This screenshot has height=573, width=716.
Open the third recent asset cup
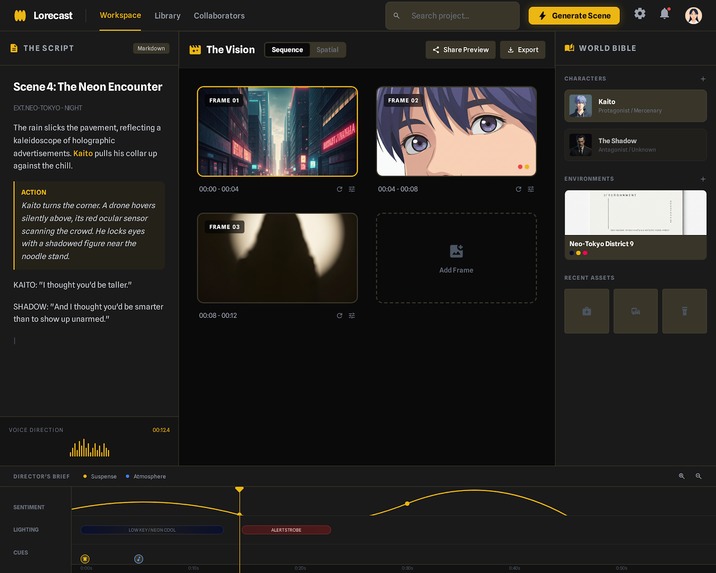(684, 311)
